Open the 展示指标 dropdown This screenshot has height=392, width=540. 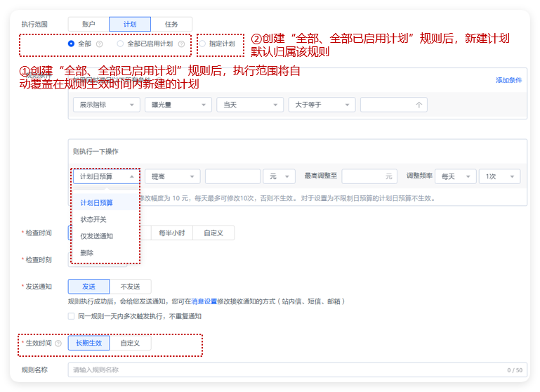coord(107,105)
